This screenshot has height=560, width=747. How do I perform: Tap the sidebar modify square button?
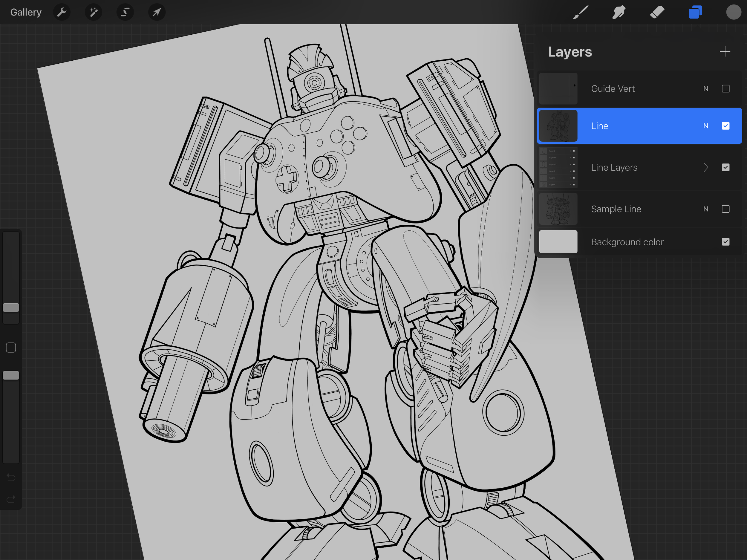[11, 348]
